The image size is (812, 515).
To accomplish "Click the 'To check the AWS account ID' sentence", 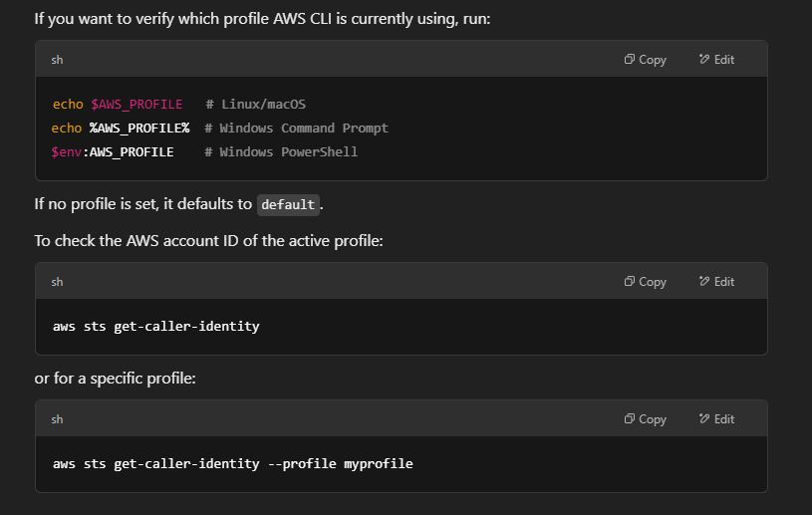I will pyautogui.click(x=208, y=241).
